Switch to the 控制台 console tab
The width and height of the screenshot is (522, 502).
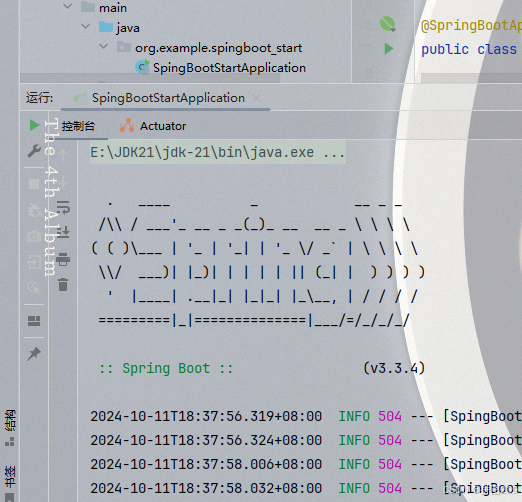pos(78,126)
